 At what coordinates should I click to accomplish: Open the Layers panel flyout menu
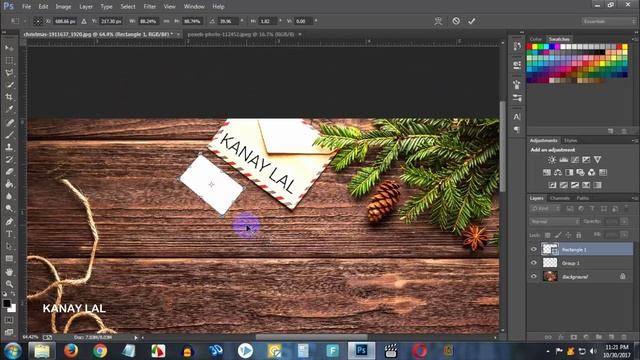[x=634, y=198]
